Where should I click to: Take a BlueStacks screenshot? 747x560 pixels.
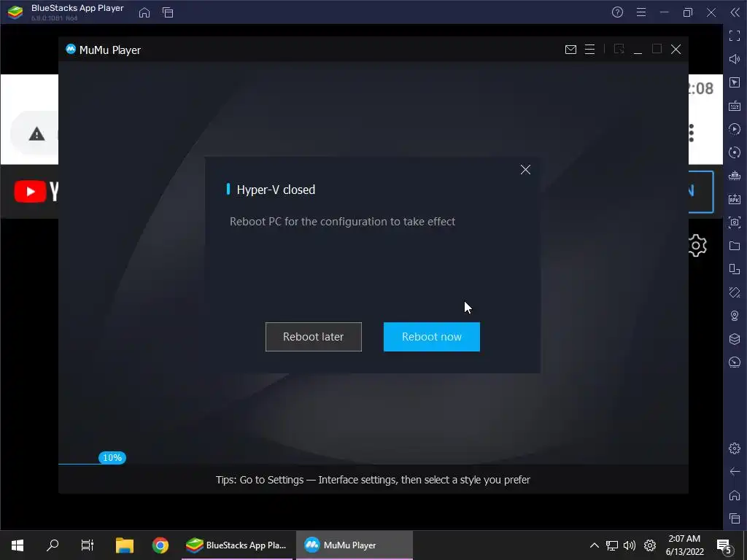[x=735, y=222]
